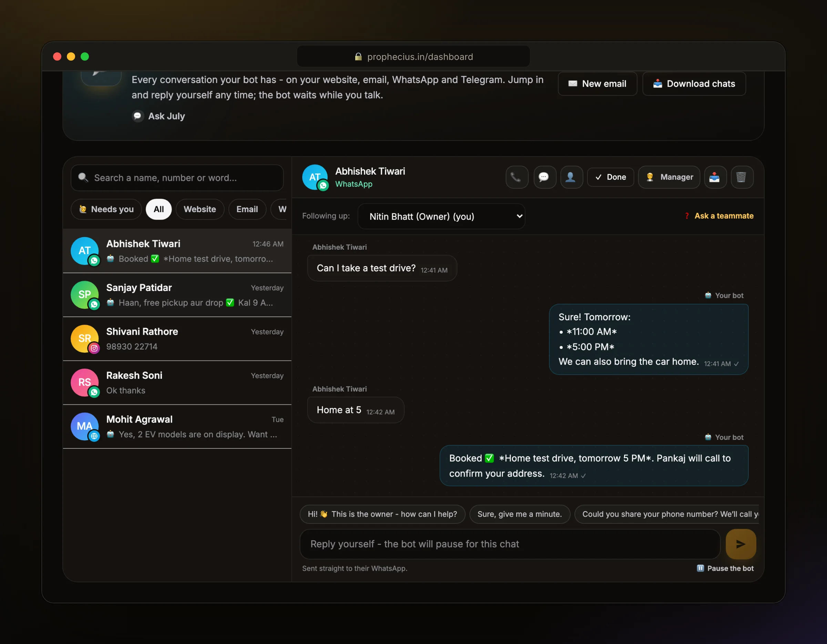Mark conversation as Done
This screenshot has height=644, width=827.
click(x=610, y=177)
